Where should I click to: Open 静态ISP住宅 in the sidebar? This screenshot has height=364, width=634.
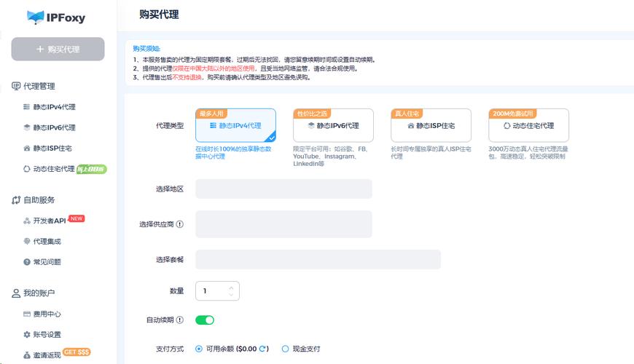[x=52, y=149]
